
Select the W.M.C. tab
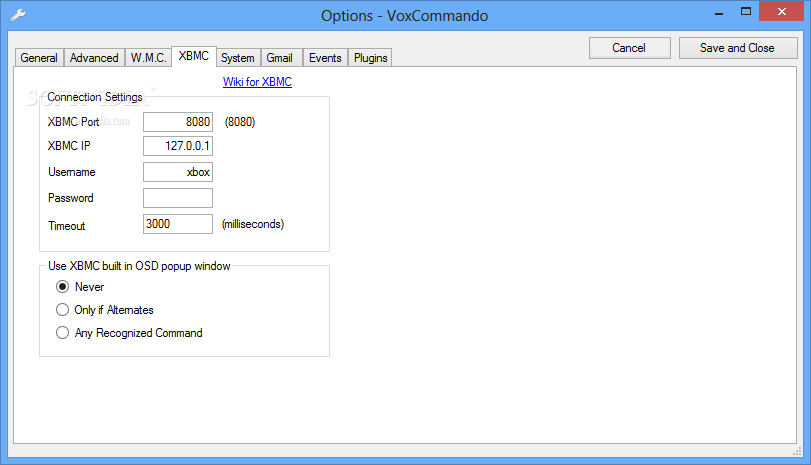pyautogui.click(x=148, y=57)
